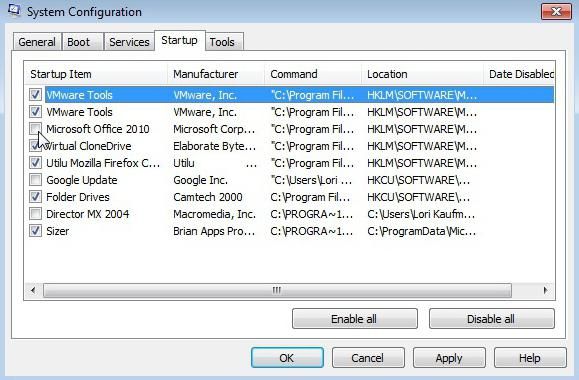
Task: Click the Microsoft Corp... manufacturer cell
Action: (x=214, y=129)
